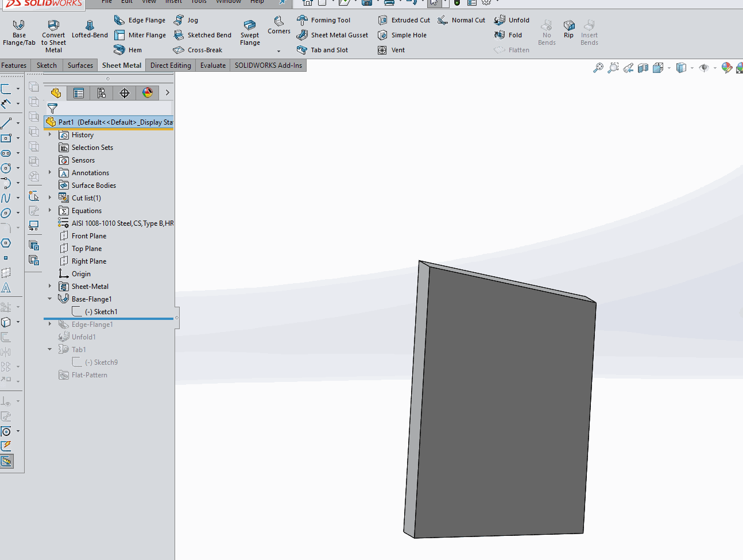
Task: Choose the Edge Flange tool
Action: coord(140,20)
